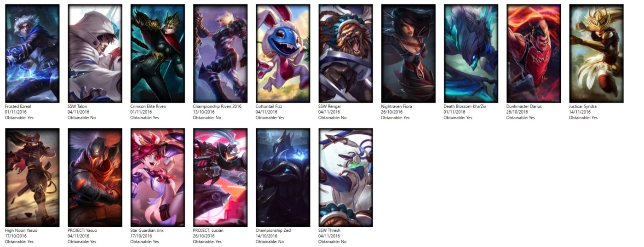Click the Crimson Elite Riven splash art
This screenshot has height=247, width=644.
point(157,53)
